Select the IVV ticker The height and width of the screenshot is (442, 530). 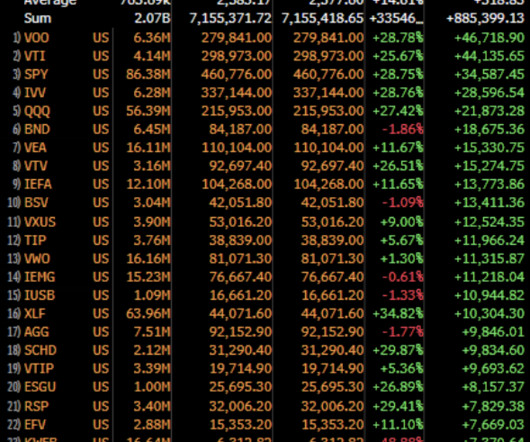[35, 92]
